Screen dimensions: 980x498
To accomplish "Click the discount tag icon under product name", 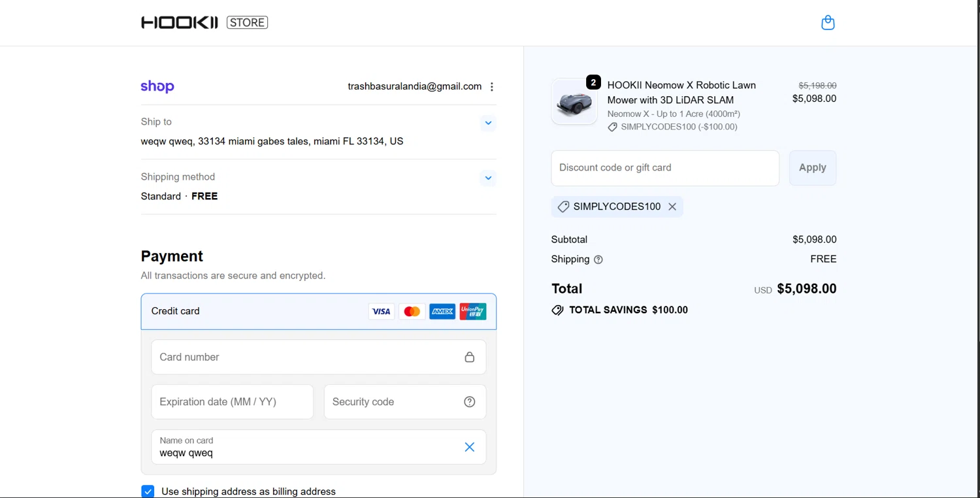I will tap(612, 127).
